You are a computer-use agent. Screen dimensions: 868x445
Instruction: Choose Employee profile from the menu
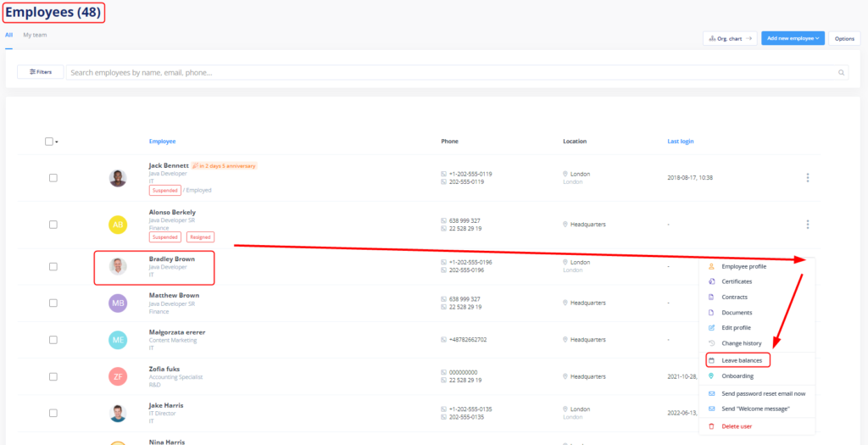pyautogui.click(x=744, y=266)
